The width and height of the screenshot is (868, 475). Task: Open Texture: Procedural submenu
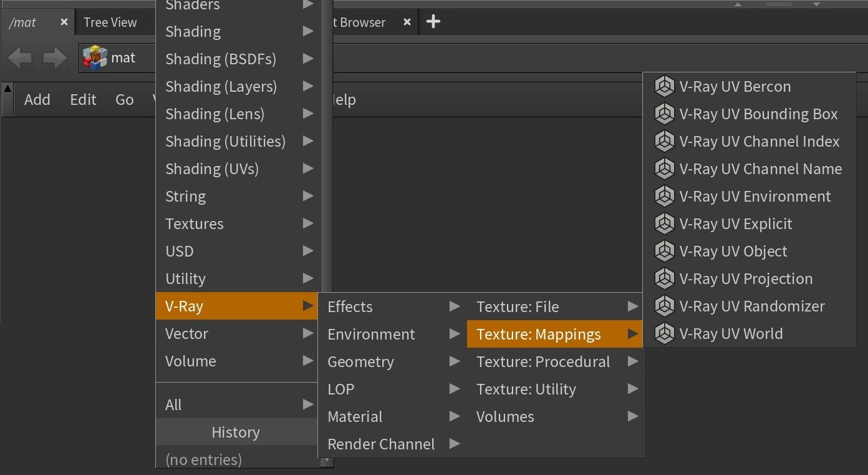[x=555, y=361]
